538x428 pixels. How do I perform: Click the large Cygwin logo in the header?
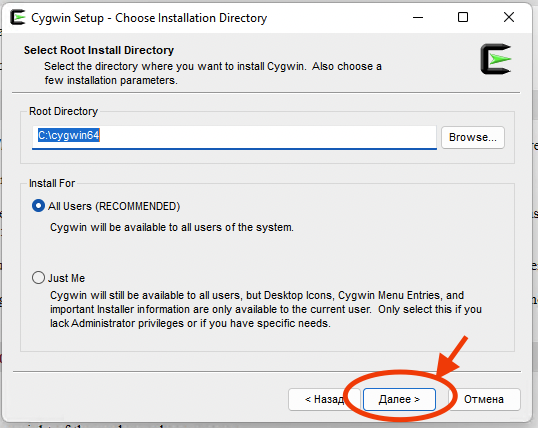point(496,59)
